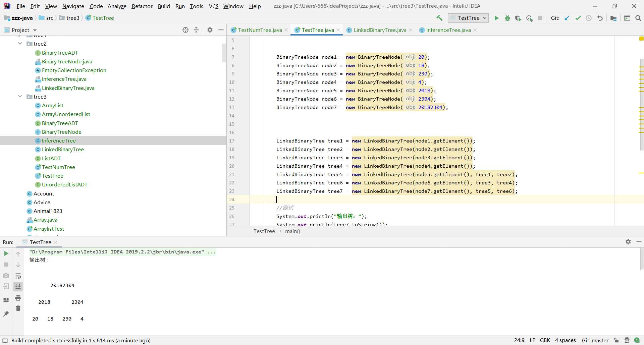Click the Git rollback icon
This screenshot has height=345, width=644.
pyautogui.click(x=600, y=18)
